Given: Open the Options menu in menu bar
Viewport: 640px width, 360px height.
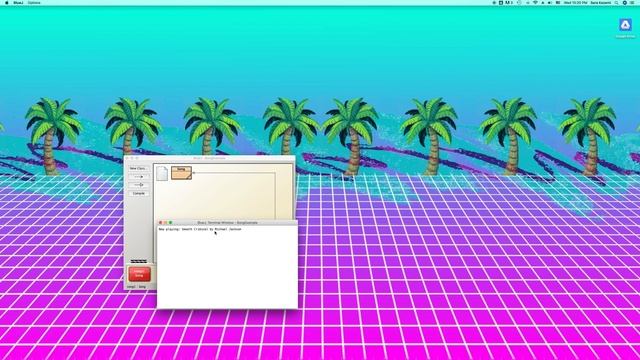Looking at the screenshot, I should point(34,2).
